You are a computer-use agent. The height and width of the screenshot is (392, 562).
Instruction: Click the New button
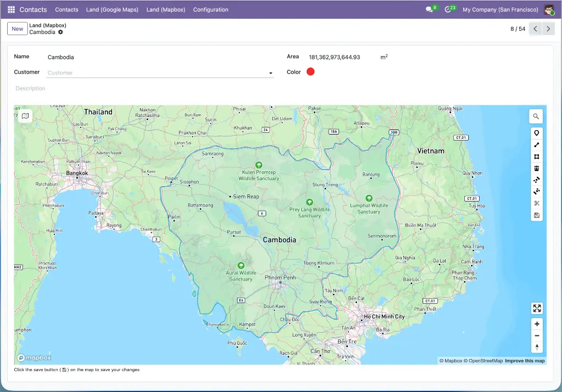click(x=17, y=29)
